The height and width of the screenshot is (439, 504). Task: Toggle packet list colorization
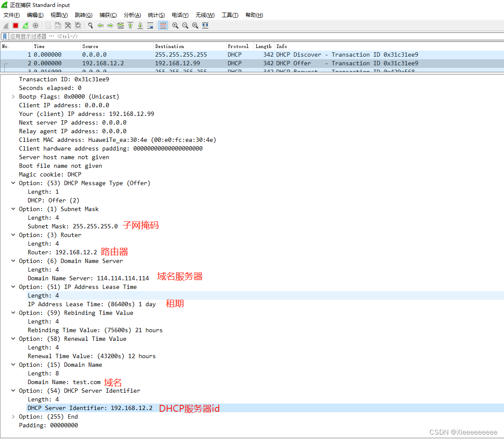point(162,25)
